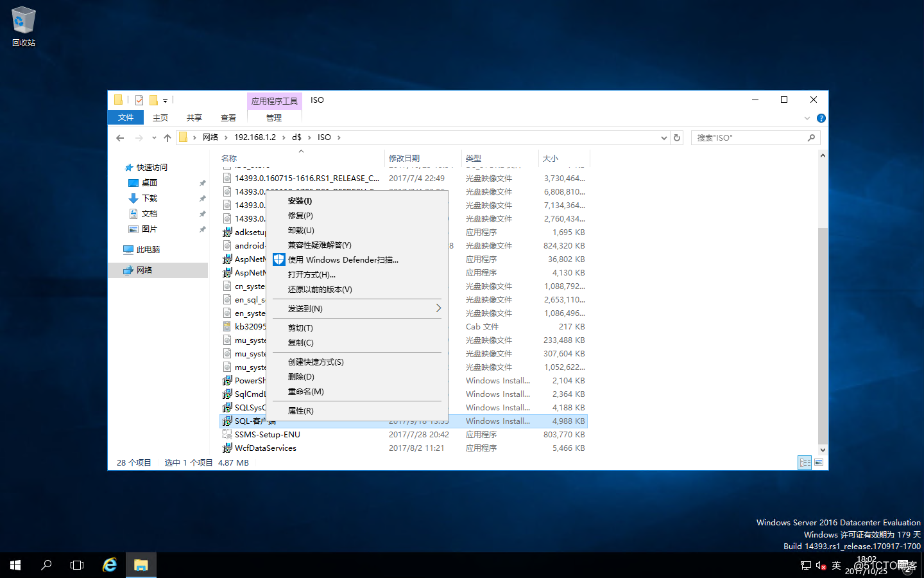Click the back navigation arrow
924x578 pixels.
120,137
